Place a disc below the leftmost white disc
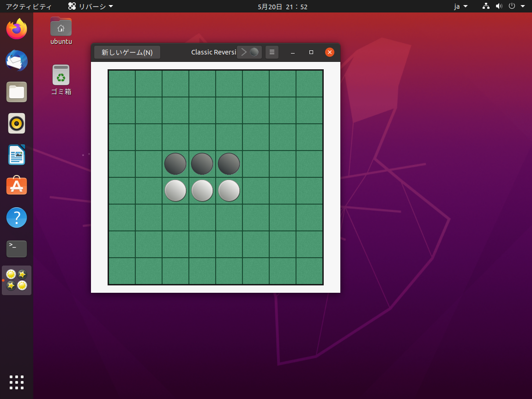 (x=175, y=218)
